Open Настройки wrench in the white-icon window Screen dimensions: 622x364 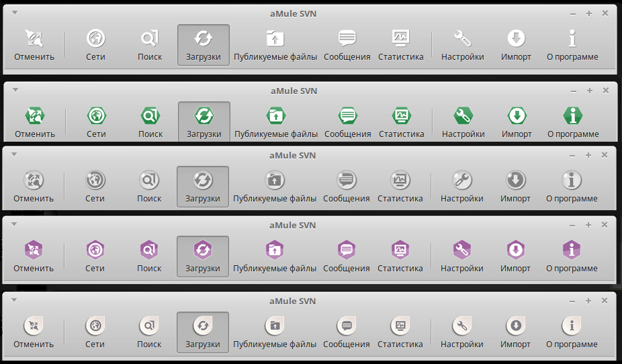pyautogui.click(x=463, y=45)
